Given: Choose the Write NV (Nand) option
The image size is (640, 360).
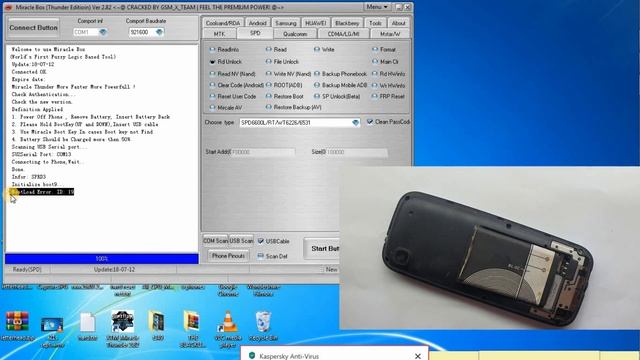Looking at the screenshot, I should point(288,74).
